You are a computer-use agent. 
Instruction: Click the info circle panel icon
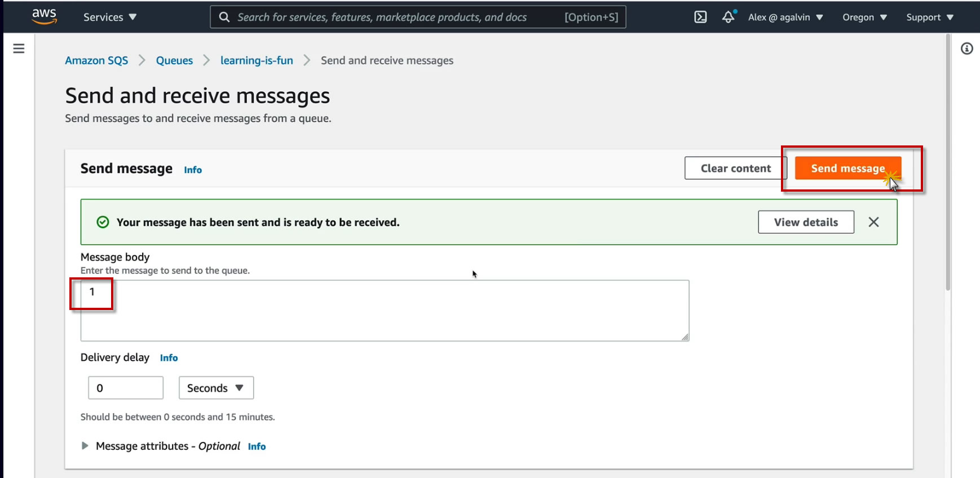click(x=967, y=49)
